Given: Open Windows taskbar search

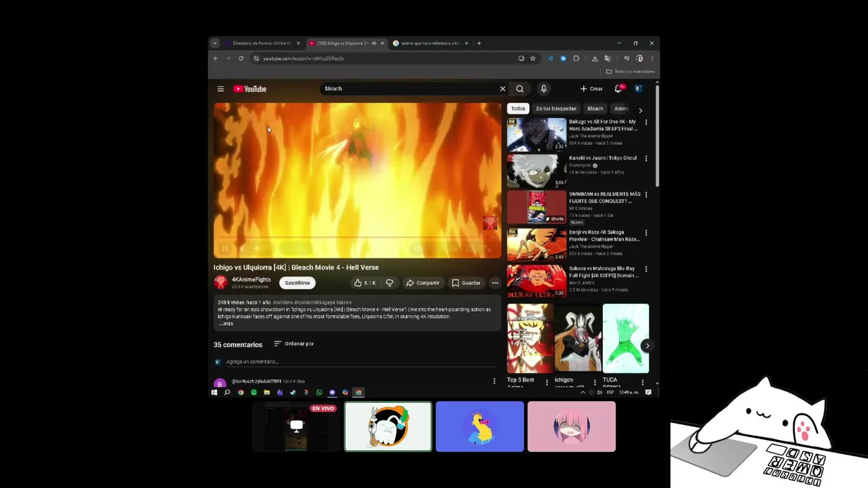Looking at the screenshot, I should [227, 392].
